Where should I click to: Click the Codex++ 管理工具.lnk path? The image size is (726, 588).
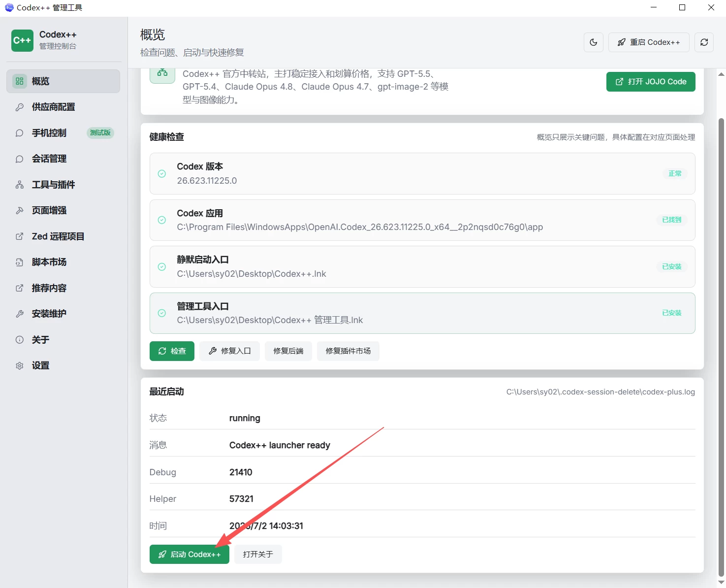(270, 320)
